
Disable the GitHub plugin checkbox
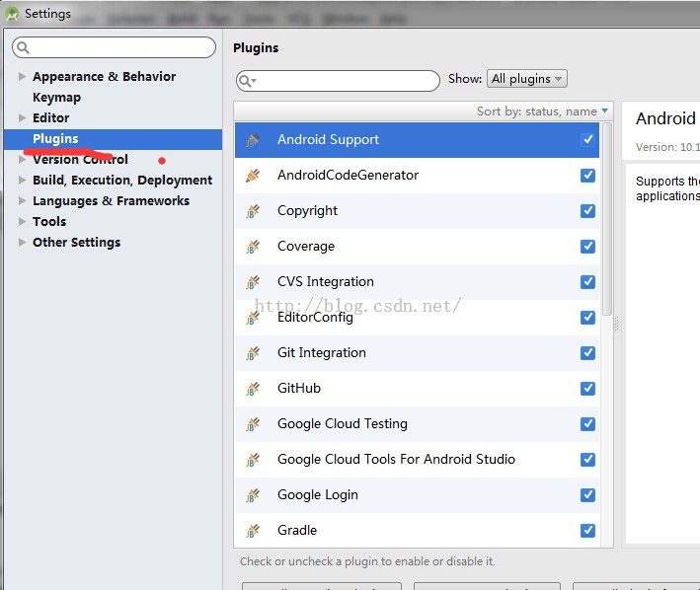click(588, 389)
